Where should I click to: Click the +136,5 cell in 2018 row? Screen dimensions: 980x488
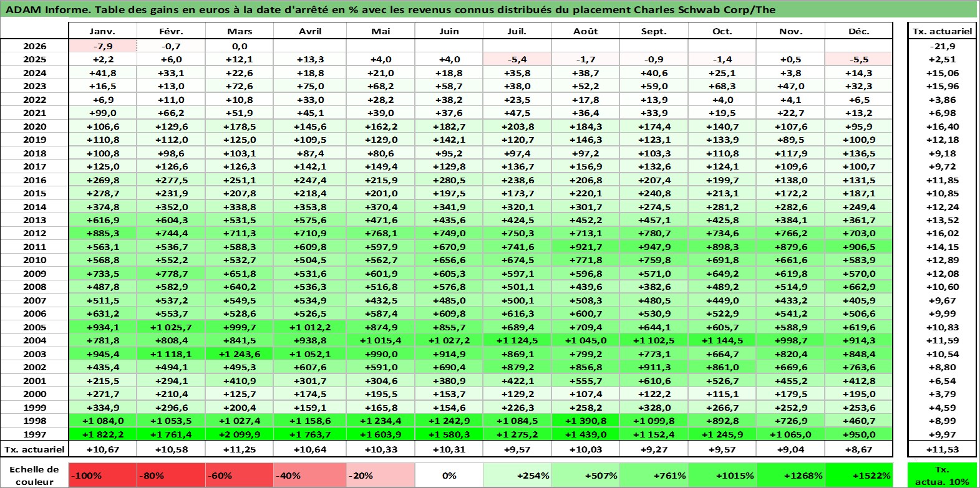point(859,153)
